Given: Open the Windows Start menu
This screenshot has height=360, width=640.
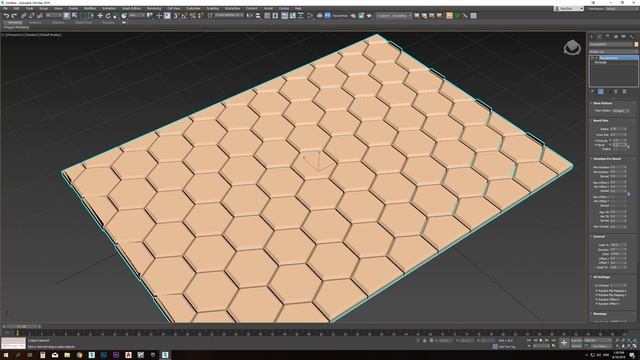Looking at the screenshot, I should pos(6,355).
